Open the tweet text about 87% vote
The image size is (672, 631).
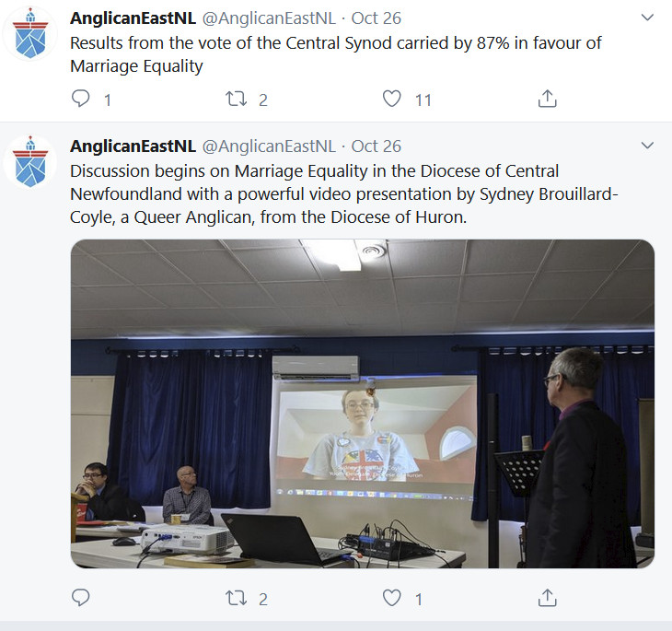(336, 54)
